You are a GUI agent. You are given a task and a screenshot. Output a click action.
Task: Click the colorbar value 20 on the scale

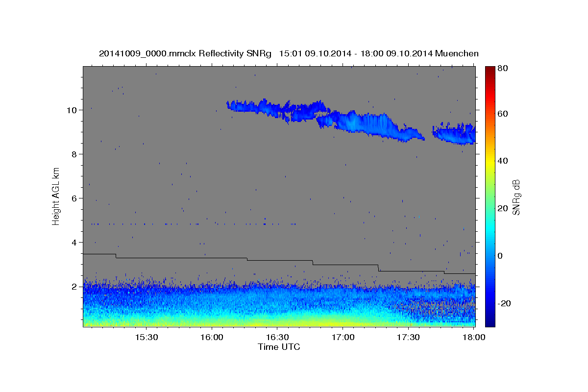[x=503, y=208]
